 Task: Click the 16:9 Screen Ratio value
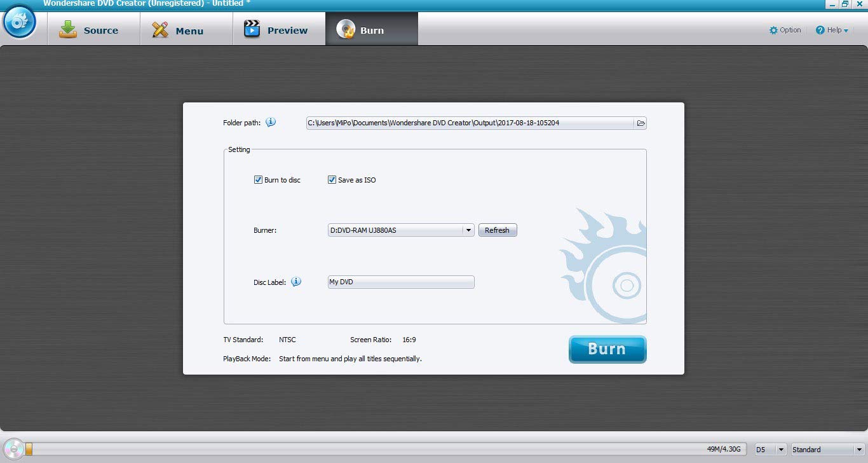[x=409, y=340]
